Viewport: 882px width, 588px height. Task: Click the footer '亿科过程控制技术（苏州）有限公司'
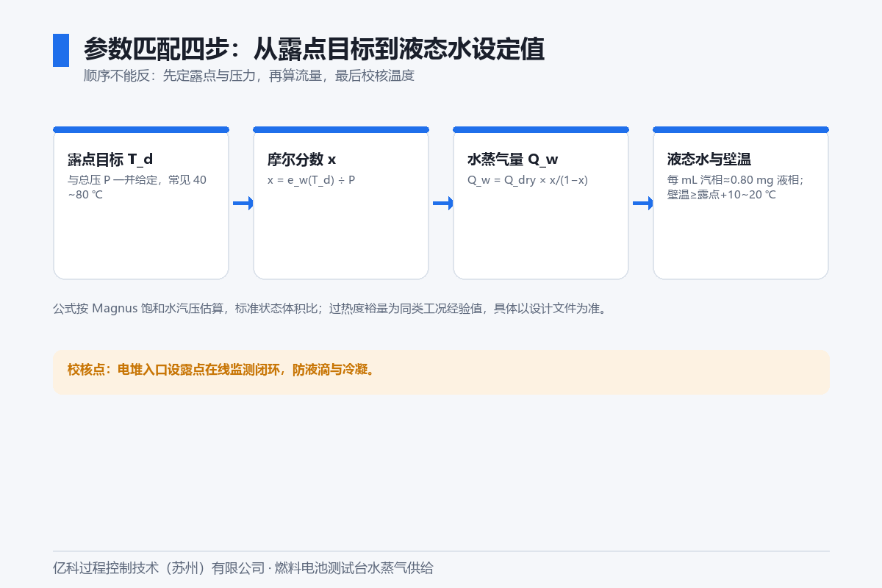click(158, 568)
